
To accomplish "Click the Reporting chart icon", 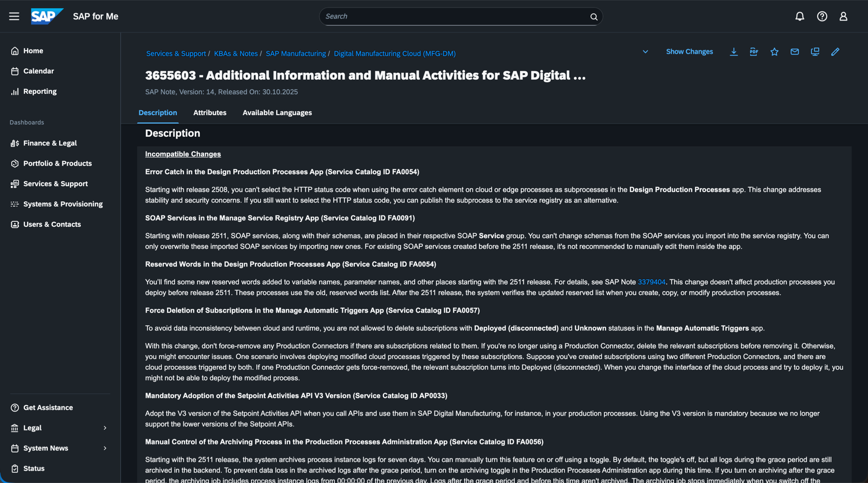I will click(15, 92).
